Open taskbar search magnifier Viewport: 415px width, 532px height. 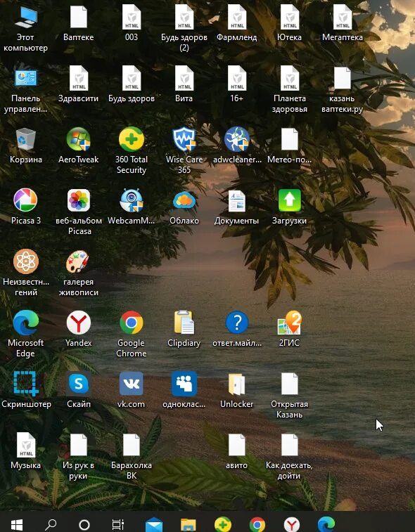point(51,524)
